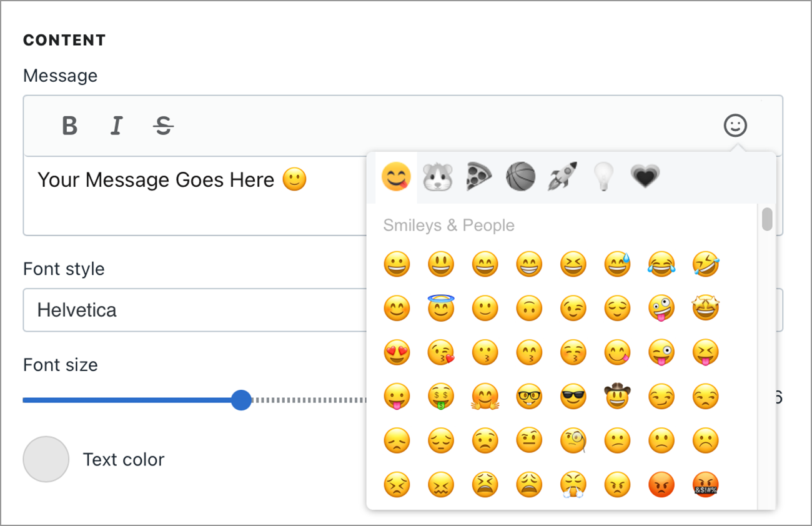Open the Travel rocket emoji category

(x=562, y=176)
